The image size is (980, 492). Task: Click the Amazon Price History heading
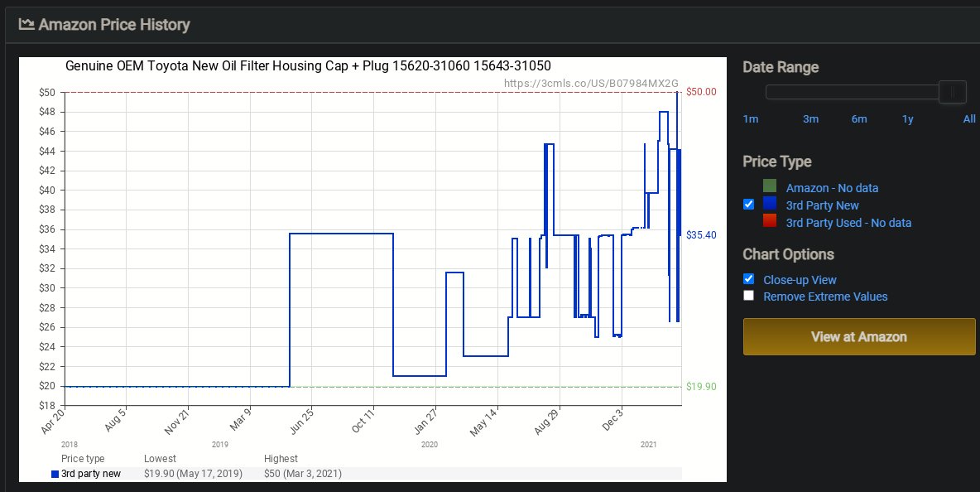[x=113, y=25]
